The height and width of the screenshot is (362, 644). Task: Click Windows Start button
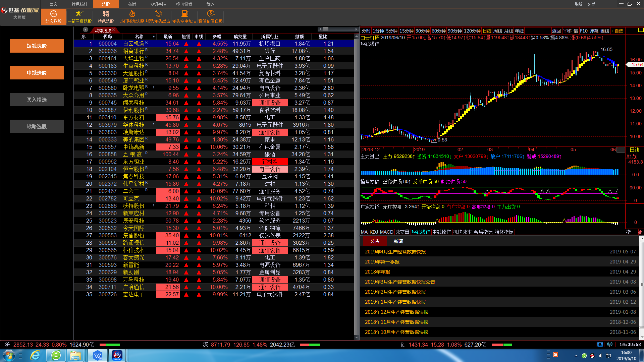(8, 355)
